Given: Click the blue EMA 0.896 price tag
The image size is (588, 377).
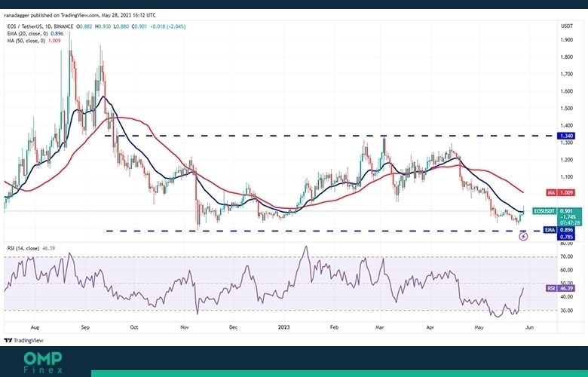Looking at the screenshot, I should coord(559,230).
